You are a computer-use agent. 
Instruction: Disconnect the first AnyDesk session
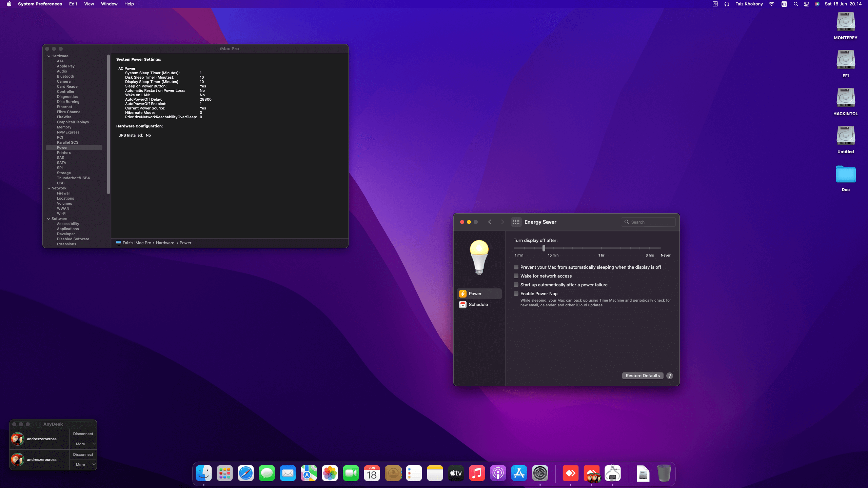pos(83,434)
